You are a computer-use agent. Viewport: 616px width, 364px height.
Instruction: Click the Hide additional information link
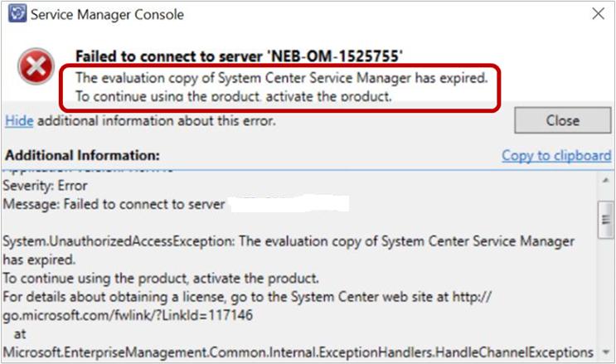[x=19, y=121]
